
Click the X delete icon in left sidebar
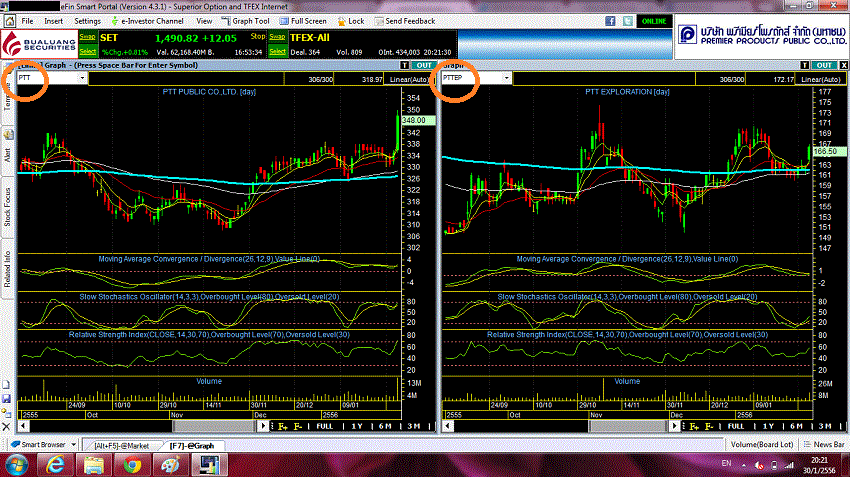pyautogui.click(x=7, y=427)
